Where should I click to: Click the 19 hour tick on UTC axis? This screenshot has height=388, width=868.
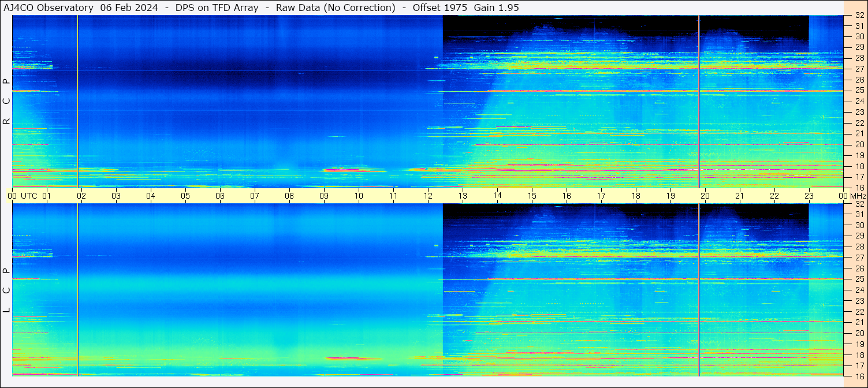click(x=670, y=196)
